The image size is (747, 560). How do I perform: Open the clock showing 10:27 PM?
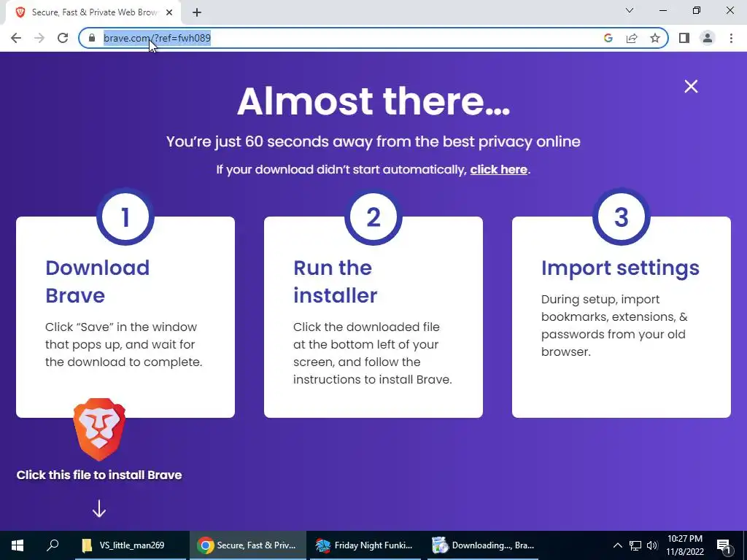[x=684, y=545]
